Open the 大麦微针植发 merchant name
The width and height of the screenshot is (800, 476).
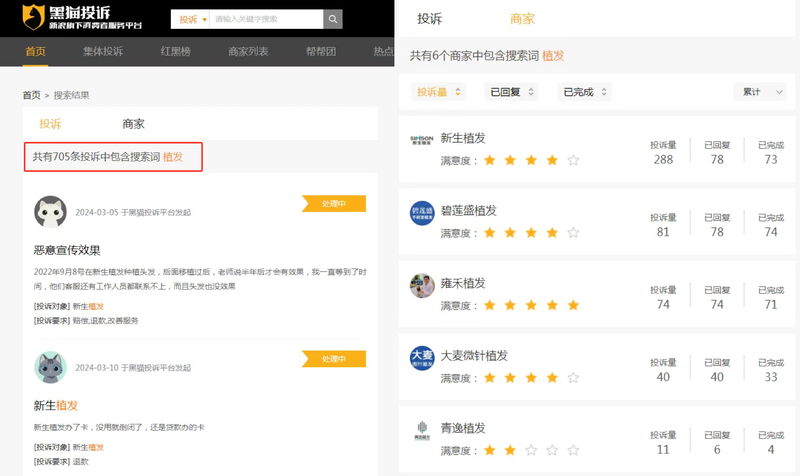[x=474, y=355]
